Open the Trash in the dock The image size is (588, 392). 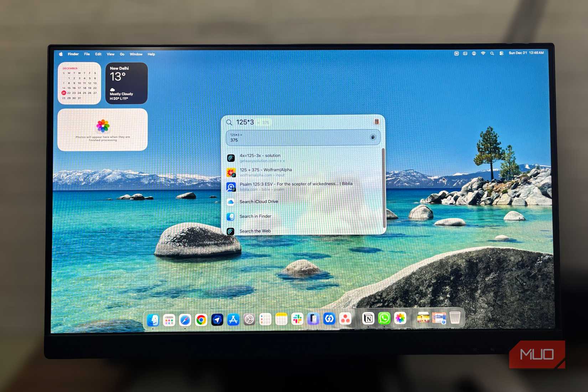[455, 317]
